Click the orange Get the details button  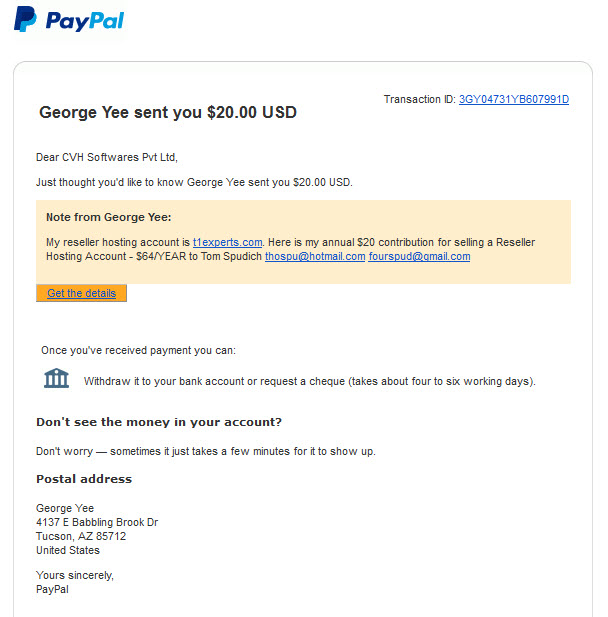[x=81, y=293]
